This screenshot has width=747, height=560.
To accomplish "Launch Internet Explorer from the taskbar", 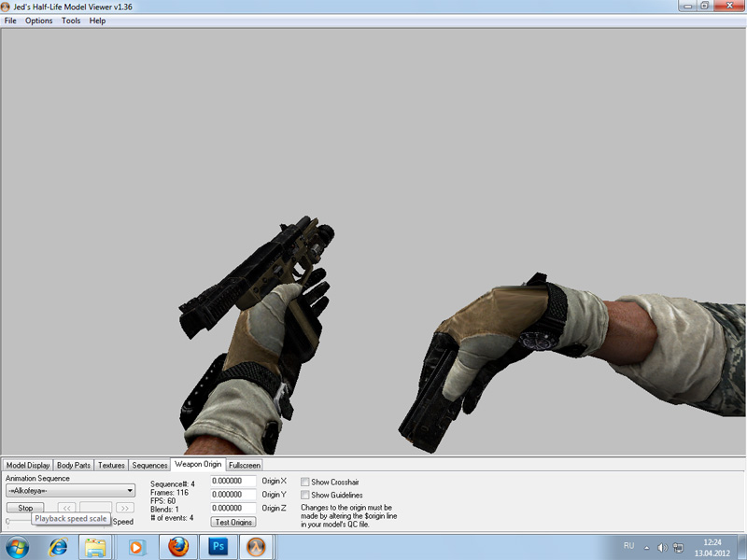I will [58, 546].
